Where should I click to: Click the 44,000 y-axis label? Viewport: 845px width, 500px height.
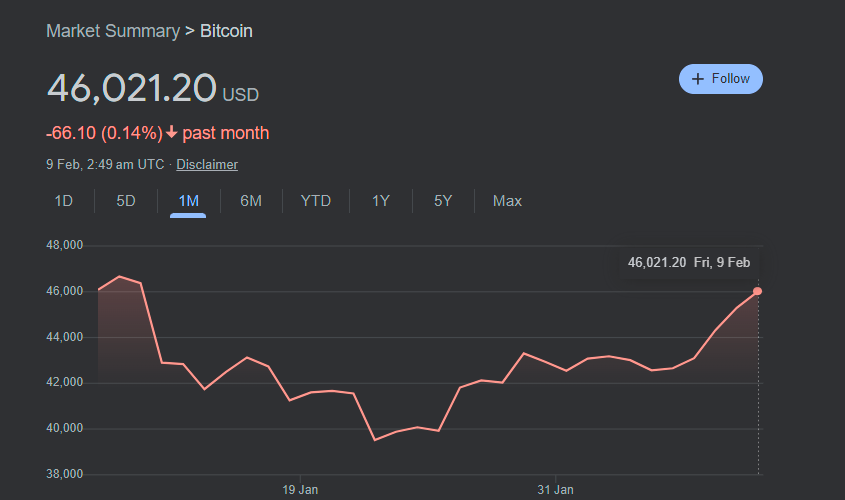click(65, 337)
